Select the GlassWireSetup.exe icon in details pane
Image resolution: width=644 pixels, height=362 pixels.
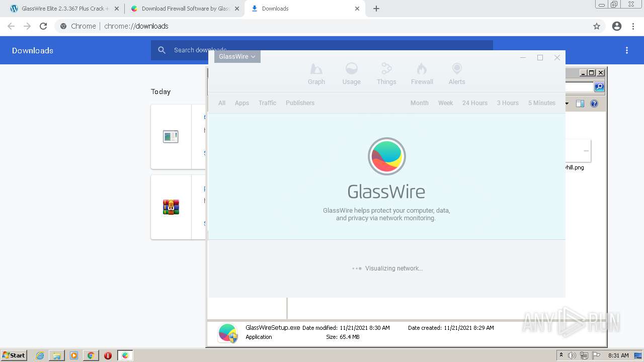(x=228, y=333)
